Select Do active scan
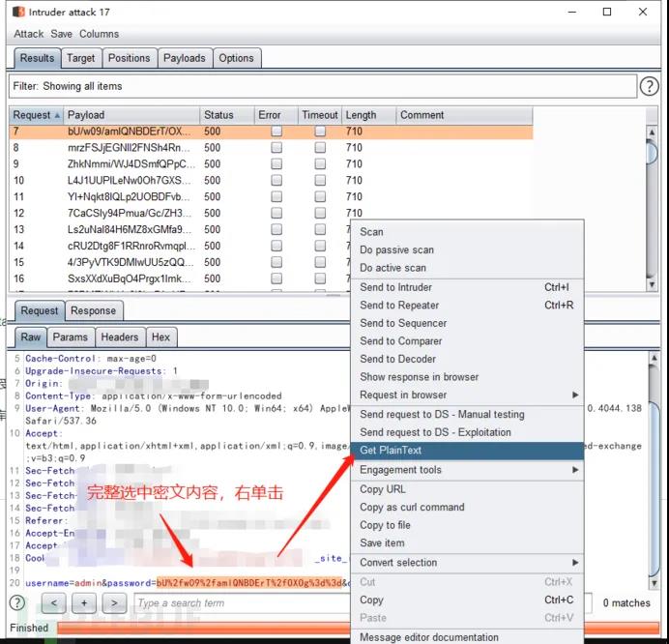Image resolution: width=669 pixels, height=644 pixels. pos(467,268)
